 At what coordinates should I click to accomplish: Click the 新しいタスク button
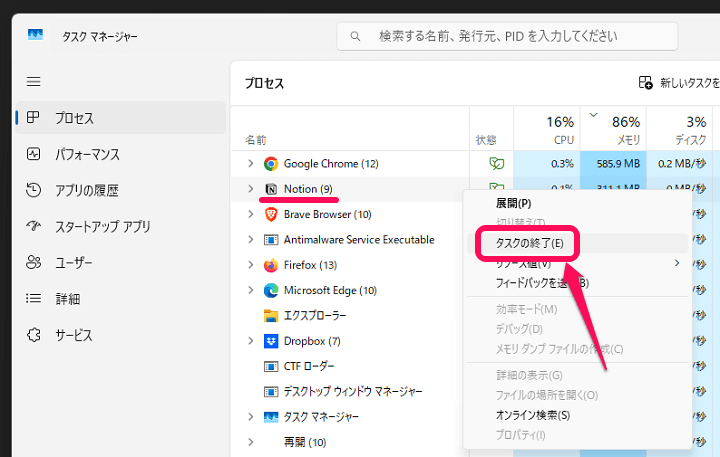679,83
